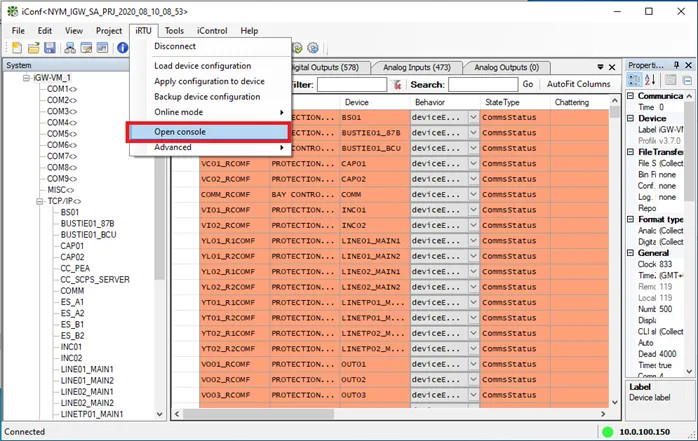Expand the Online mode submenu
The height and width of the screenshot is (441, 698).
coord(209,112)
